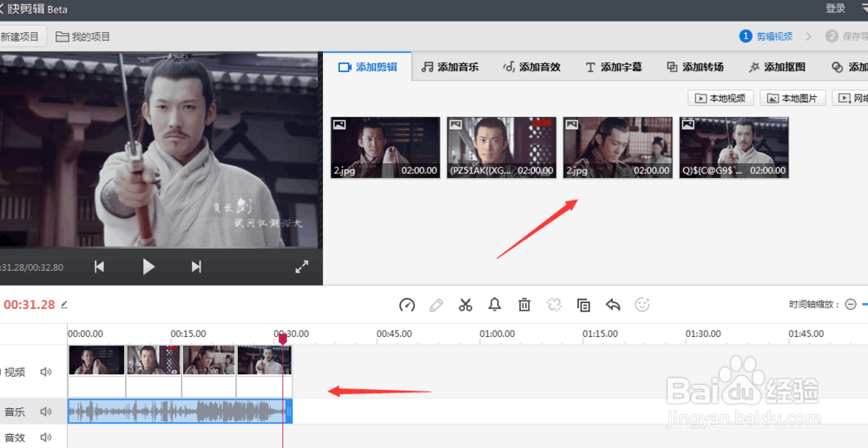The image size is (868, 448).
Task: Select the pencil edit tool in timeline toolbar
Action: coord(437,305)
